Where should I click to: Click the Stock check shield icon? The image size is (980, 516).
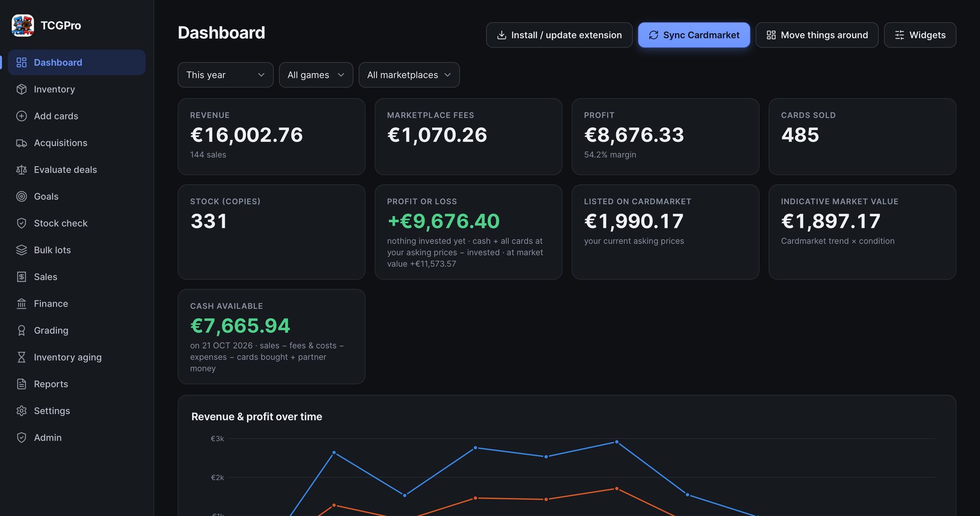(21, 223)
